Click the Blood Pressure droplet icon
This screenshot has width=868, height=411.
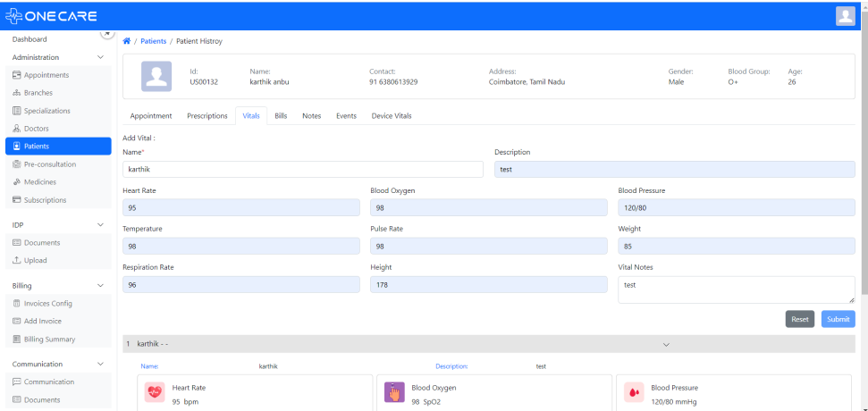click(x=634, y=392)
